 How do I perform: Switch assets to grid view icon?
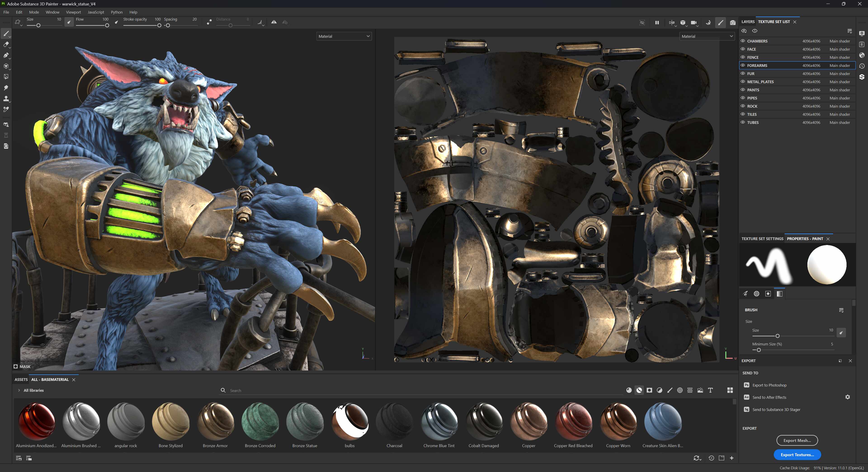point(730,390)
